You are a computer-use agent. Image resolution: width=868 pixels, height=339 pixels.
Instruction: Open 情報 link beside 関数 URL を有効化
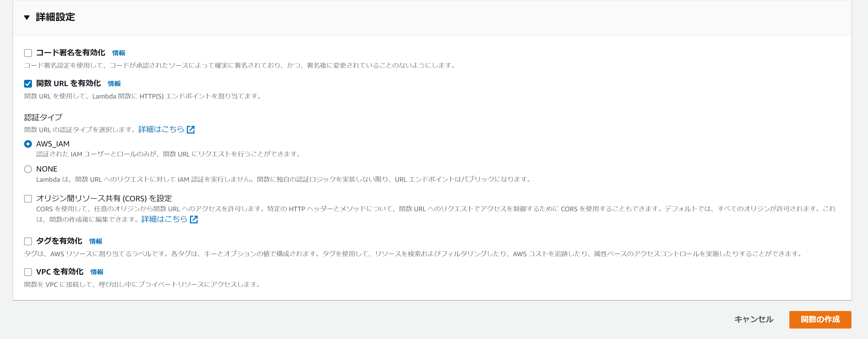click(x=114, y=84)
